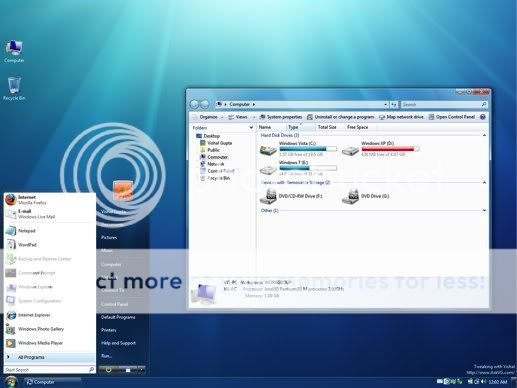Click the user picture in Start menu

pyautogui.click(x=123, y=191)
